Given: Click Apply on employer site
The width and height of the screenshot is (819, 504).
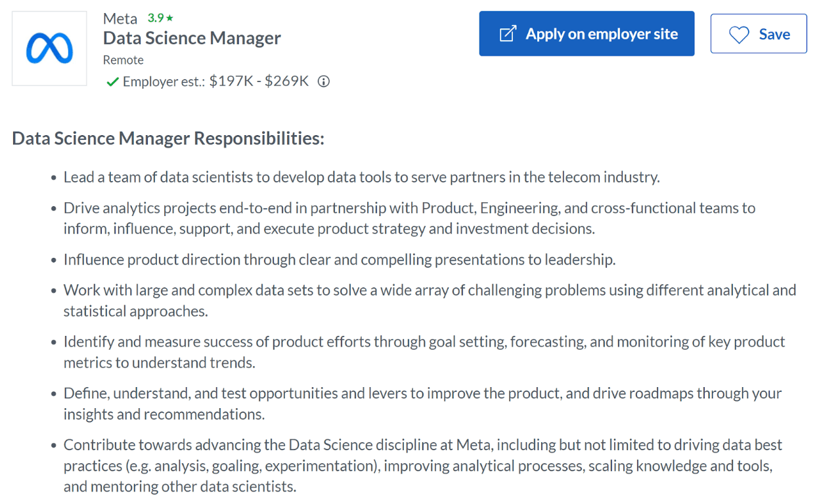Looking at the screenshot, I should pyautogui.click(x=587, y=33).
